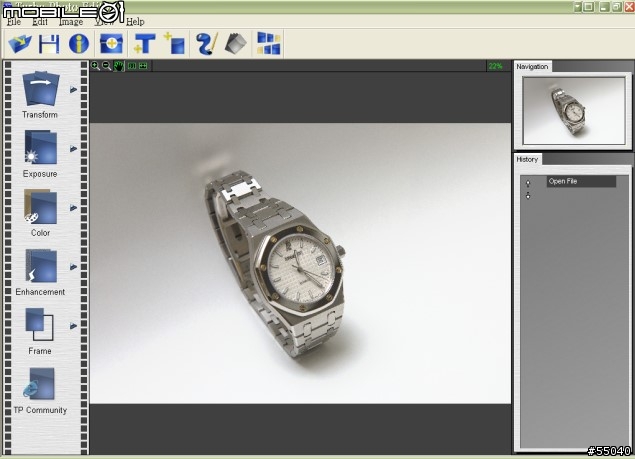Click the second history state marker

tap(528, 196)
